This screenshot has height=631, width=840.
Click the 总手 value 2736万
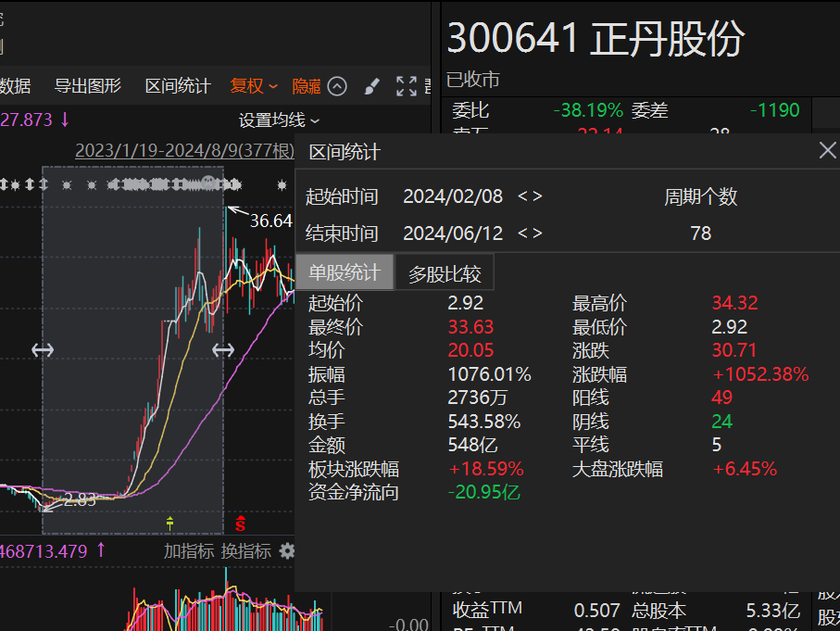pyautogui.click(x=477, y=398)
